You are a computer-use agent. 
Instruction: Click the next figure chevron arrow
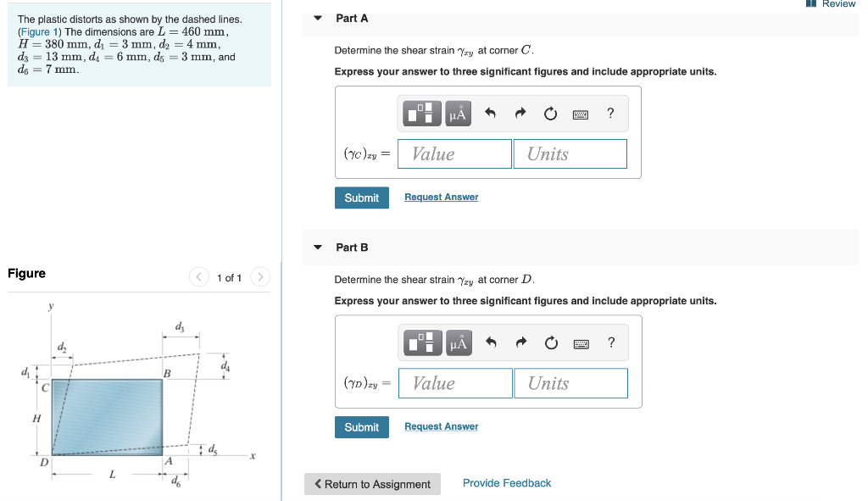pyautogui.click(x=259, y=276)
